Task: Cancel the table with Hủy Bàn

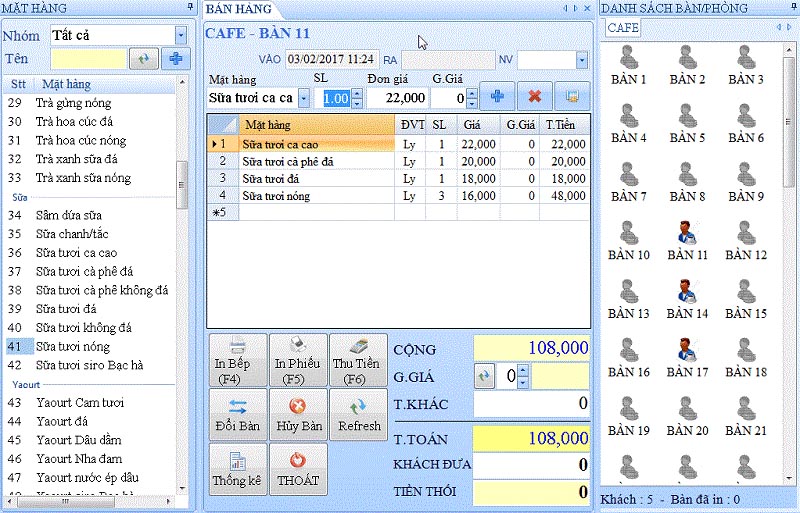Action: coord(297,415)
